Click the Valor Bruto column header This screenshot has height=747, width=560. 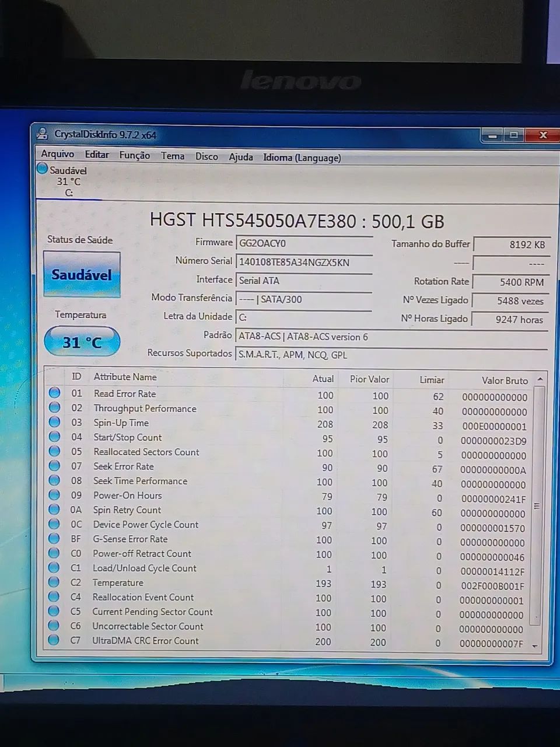505,381
